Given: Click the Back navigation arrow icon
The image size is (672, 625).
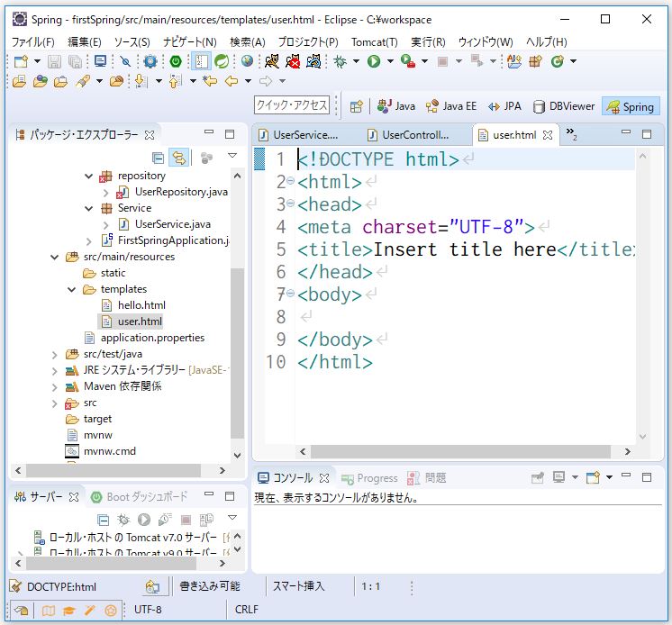Looking at the screenshot, I should 232,81.
